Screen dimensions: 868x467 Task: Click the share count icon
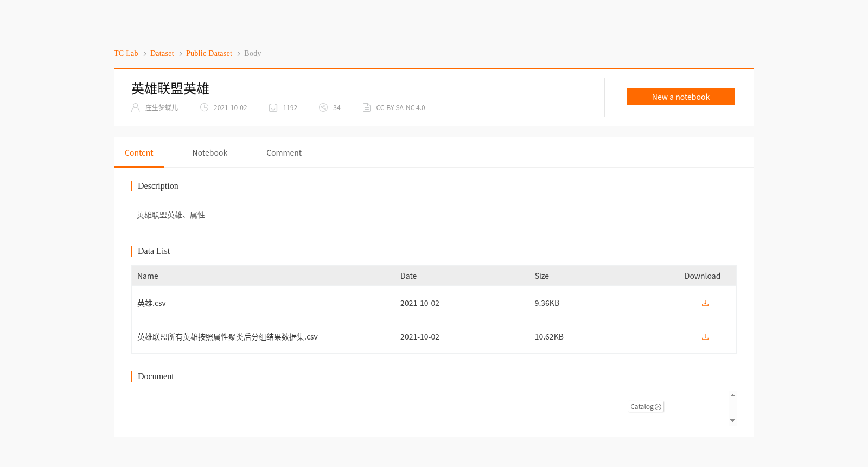coord(323,107)
